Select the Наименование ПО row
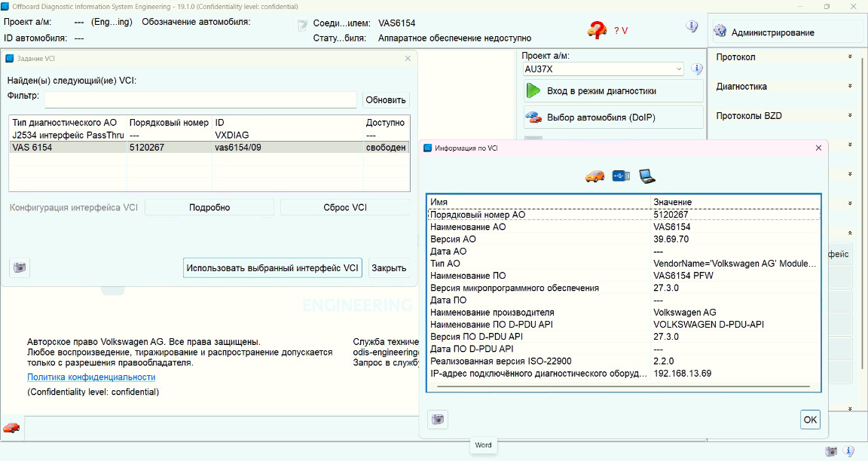This screenshot has width=868, height=461. point(624,276)
